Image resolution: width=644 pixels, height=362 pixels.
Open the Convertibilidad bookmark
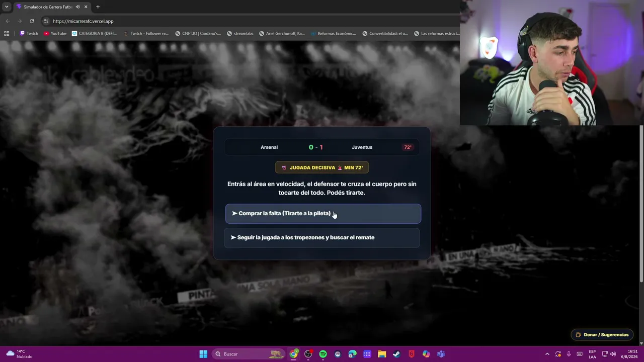(x=385, y=34)
